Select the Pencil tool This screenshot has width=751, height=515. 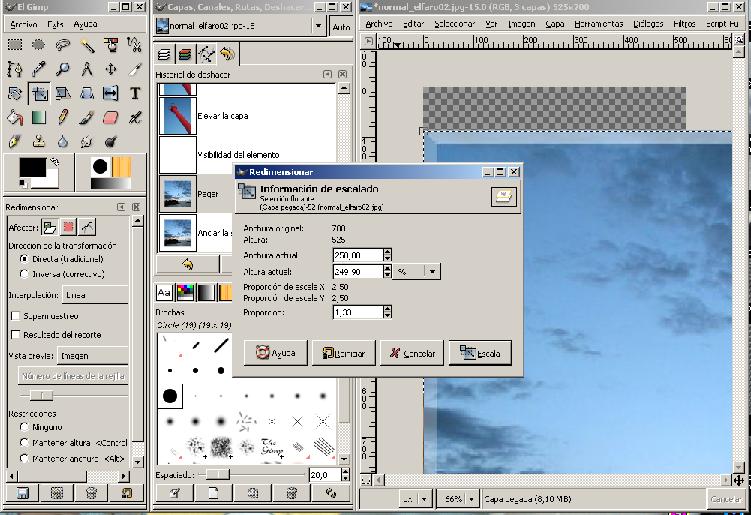[x=63, y=117]
